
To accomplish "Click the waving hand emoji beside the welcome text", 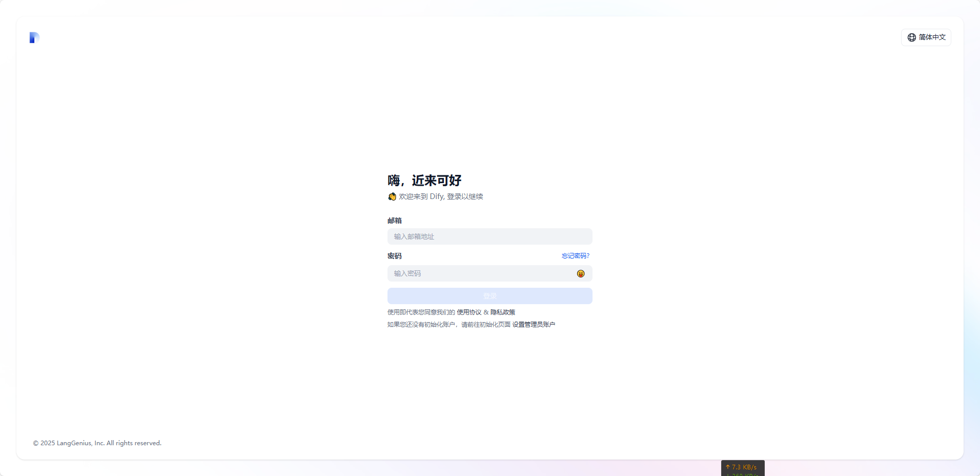I will click(392, 196).
